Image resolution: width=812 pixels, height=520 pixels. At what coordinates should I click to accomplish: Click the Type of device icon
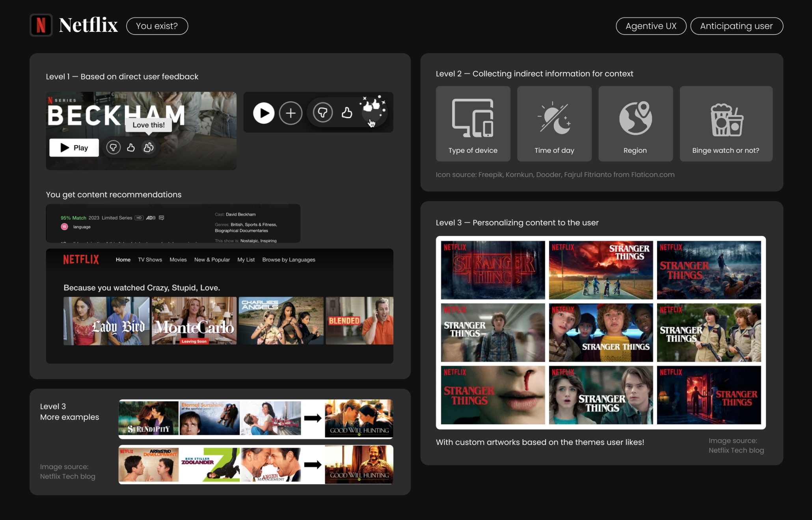(473, 118)
